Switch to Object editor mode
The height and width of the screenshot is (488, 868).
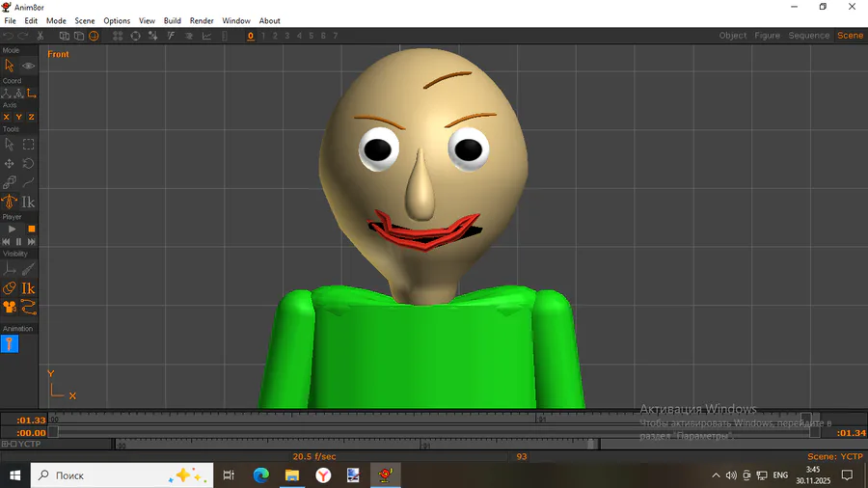click(732, 36)
